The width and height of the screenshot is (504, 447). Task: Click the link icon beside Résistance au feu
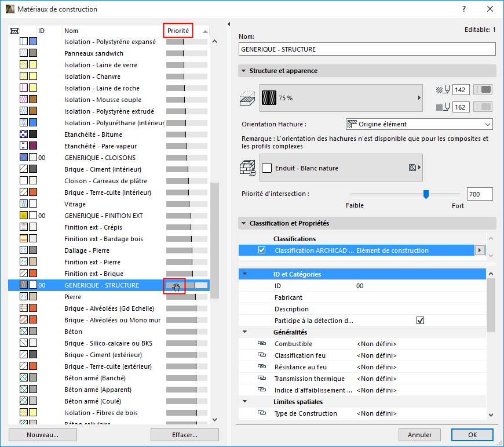click(262, 366)
